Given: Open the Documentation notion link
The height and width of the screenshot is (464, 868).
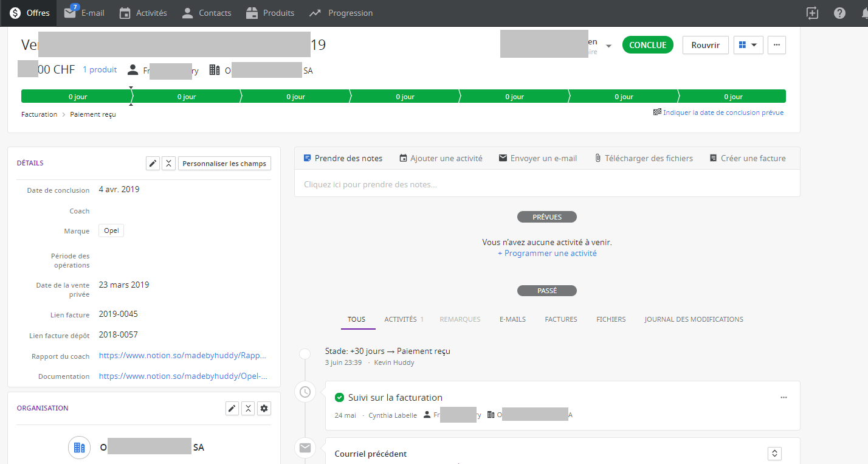Looking at the screenshot, I should (x=182, y=376).
